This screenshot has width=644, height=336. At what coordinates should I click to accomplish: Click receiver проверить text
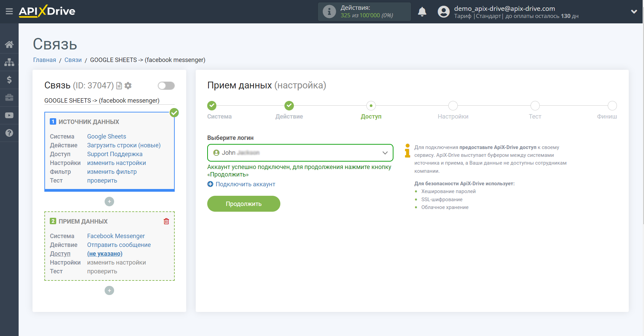tap(102, 271)
